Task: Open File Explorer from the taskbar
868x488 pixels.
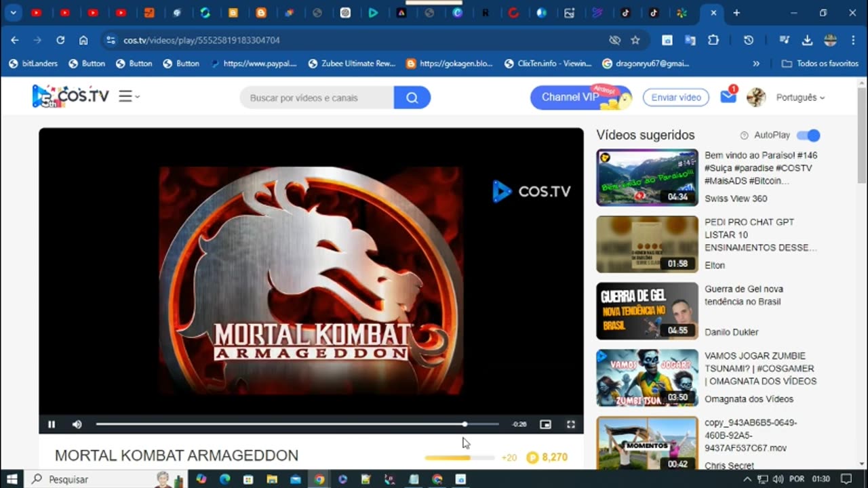Action: point(272,479)
